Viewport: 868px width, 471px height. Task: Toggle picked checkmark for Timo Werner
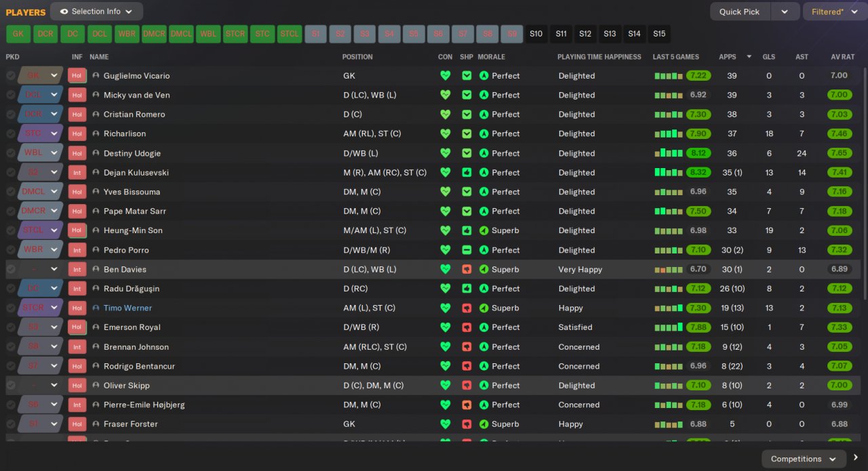[11, 308]
